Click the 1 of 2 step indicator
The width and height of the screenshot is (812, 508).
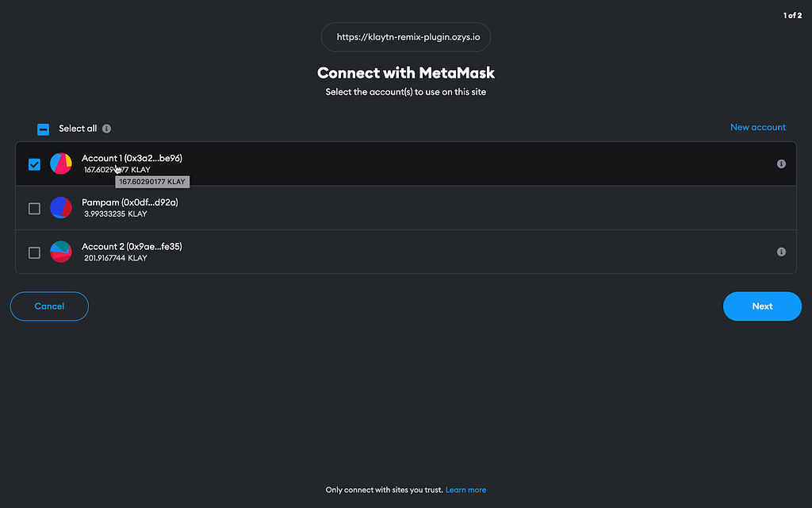(x=792, y=16)
